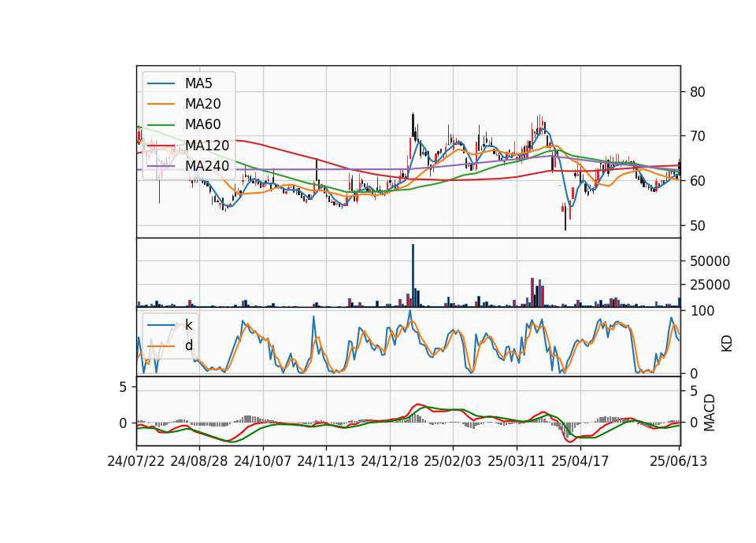This screenshot has height=543, width=756.
Task: Click the 25/06/13 date axis label
Action: click(x=678, y=461)
